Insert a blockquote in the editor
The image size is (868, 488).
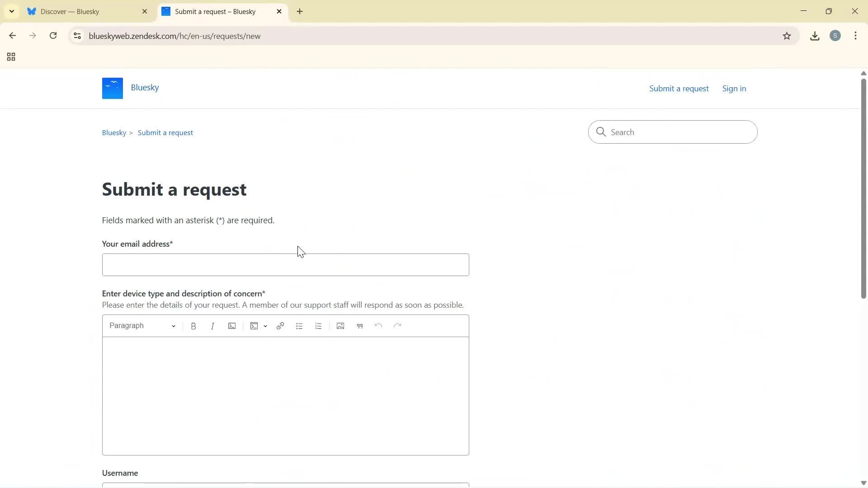[359, 326]
